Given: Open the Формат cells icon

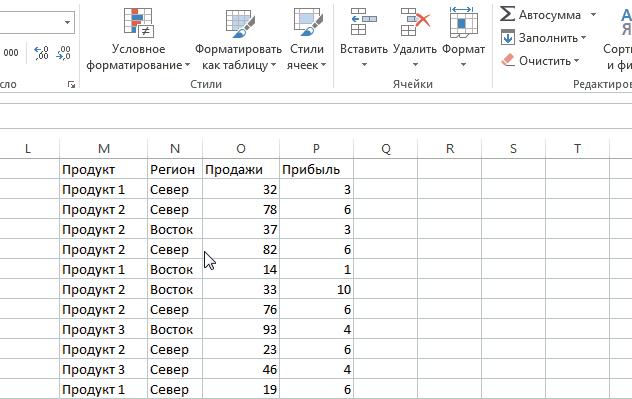Looking at the screenshot, I should coord(464,22).
